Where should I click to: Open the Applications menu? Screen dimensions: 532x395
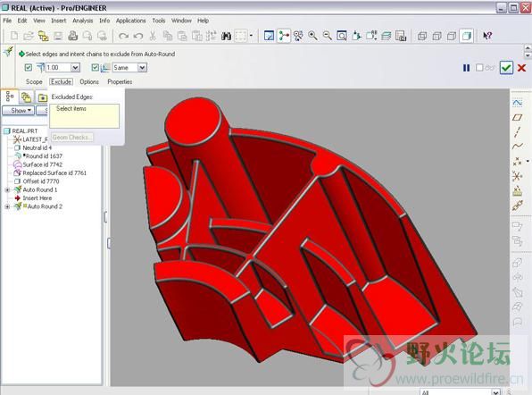[130, 21]
